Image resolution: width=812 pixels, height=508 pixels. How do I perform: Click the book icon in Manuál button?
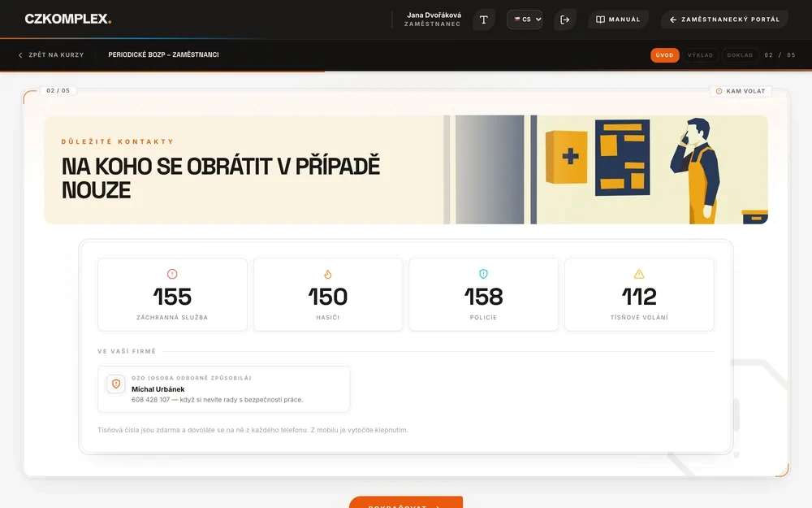600,20
